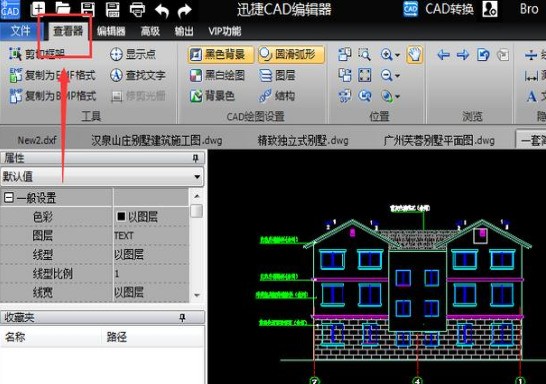Switch to the 输出 tab

coord(184,31)
